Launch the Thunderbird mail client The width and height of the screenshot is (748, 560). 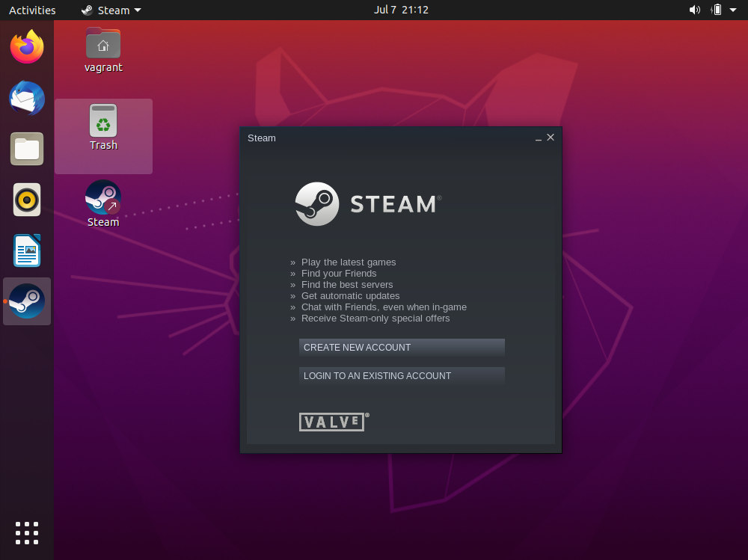26,98
